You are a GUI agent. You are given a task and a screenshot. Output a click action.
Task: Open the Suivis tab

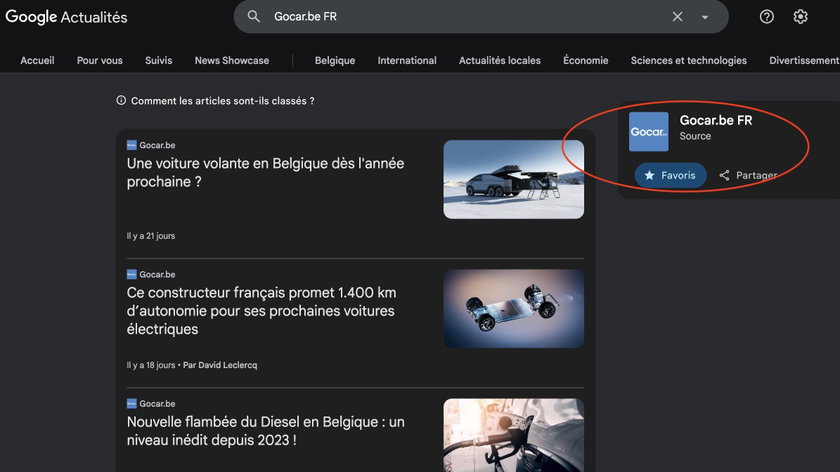point(159,61)
